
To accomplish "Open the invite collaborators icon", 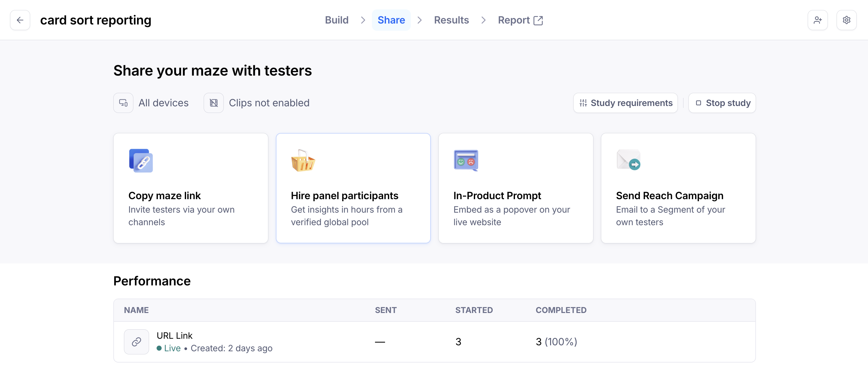I will 817,20.
